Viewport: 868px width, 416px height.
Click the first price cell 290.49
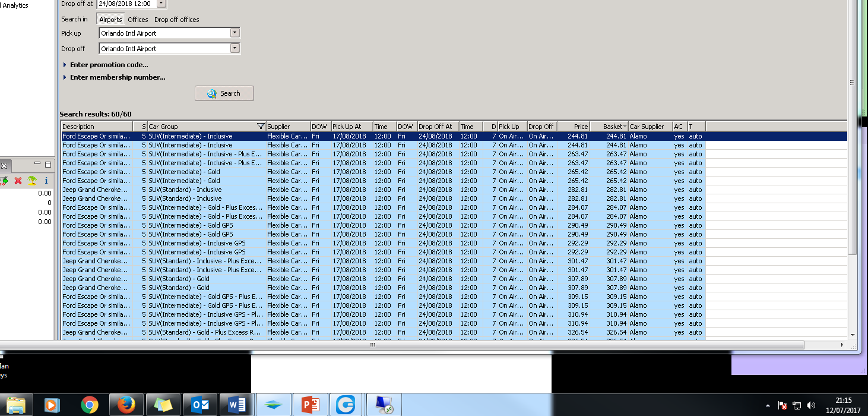coord(574,225)
